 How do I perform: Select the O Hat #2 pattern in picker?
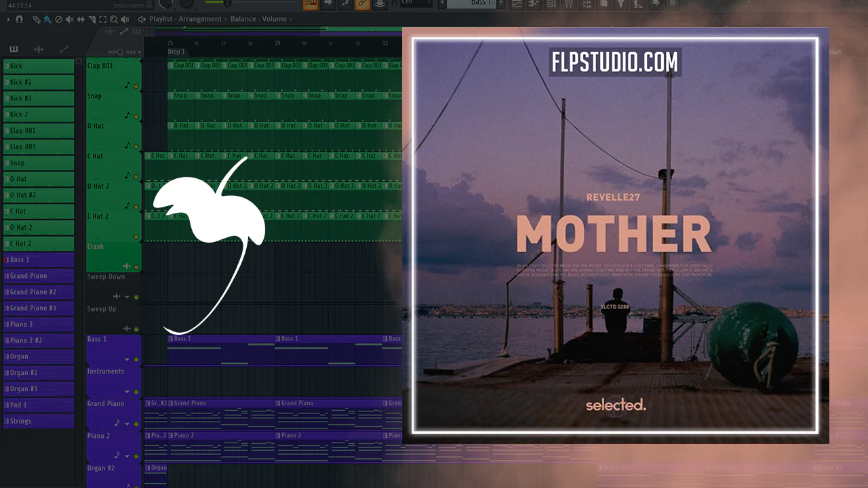click(x=39, y=195)
